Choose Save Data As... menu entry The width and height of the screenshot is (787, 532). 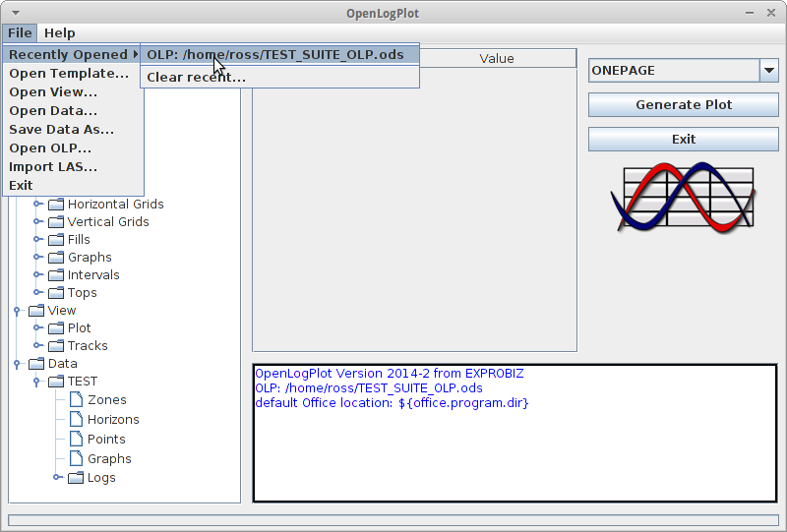(x=73, y=130)
